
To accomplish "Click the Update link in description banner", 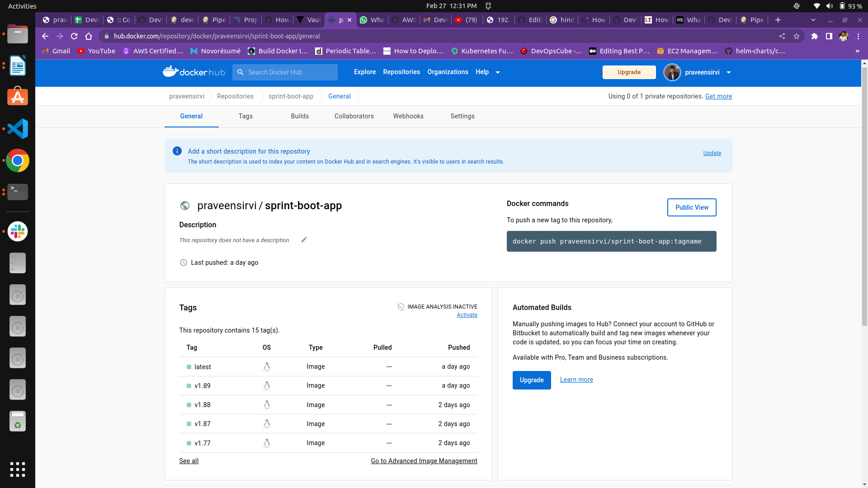I will pyautogui.click(x=712, y=153).
